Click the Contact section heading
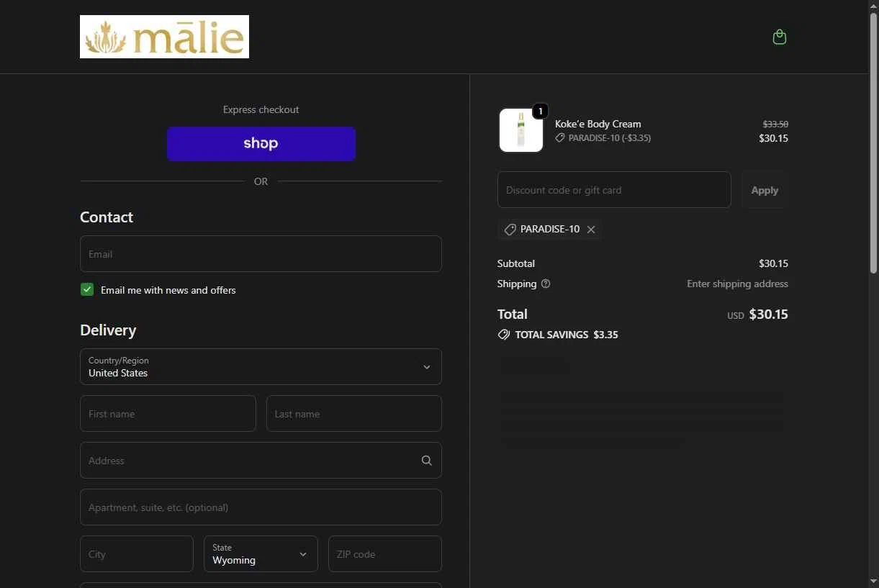Image resolution: width=879 pixels, height=588 pixels. [x=107, y=217]
